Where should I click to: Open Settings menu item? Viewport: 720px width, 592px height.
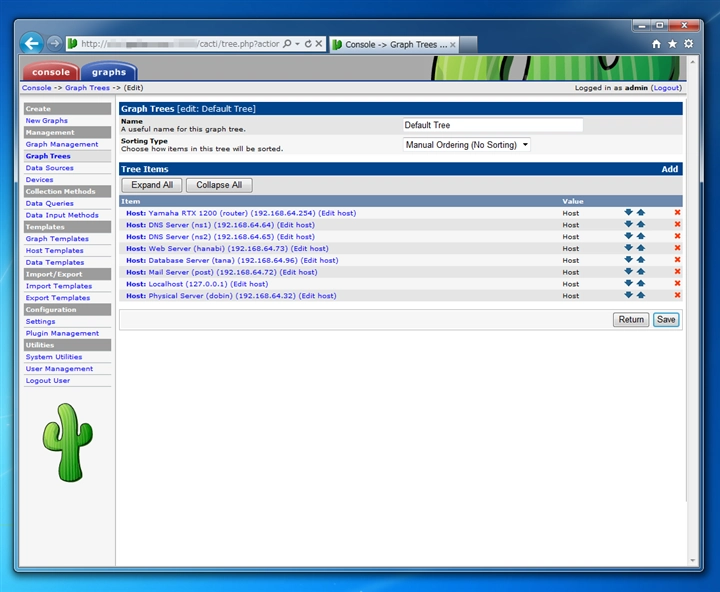(40, 321)
